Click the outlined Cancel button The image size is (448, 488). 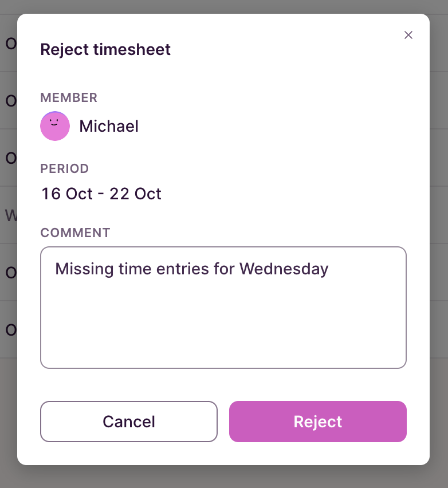pos(128,422)
